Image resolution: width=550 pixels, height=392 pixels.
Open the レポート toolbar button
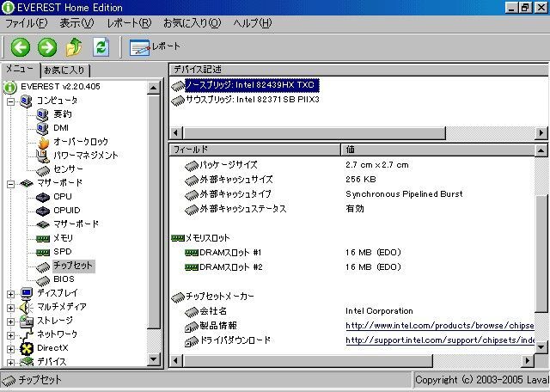click(x=155, y=47)
